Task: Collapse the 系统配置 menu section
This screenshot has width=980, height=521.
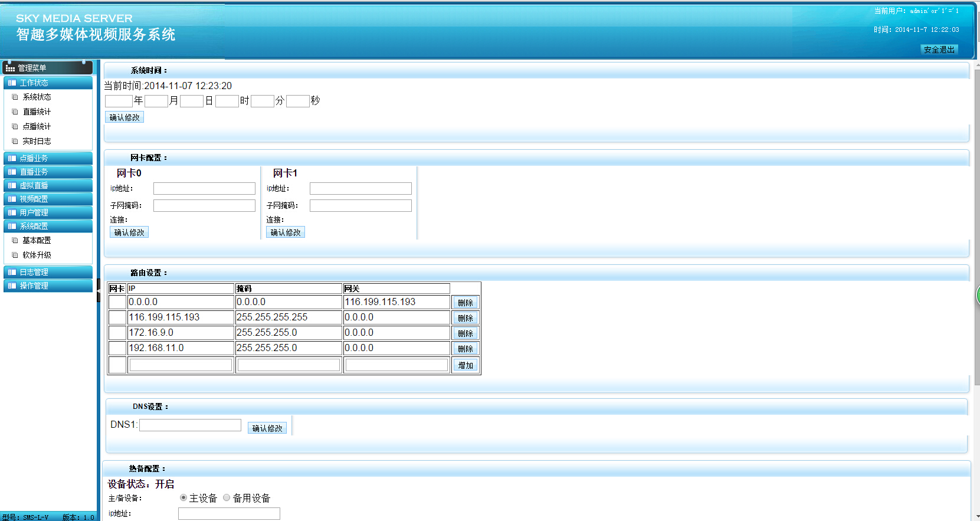Action: tap(48, 226)
